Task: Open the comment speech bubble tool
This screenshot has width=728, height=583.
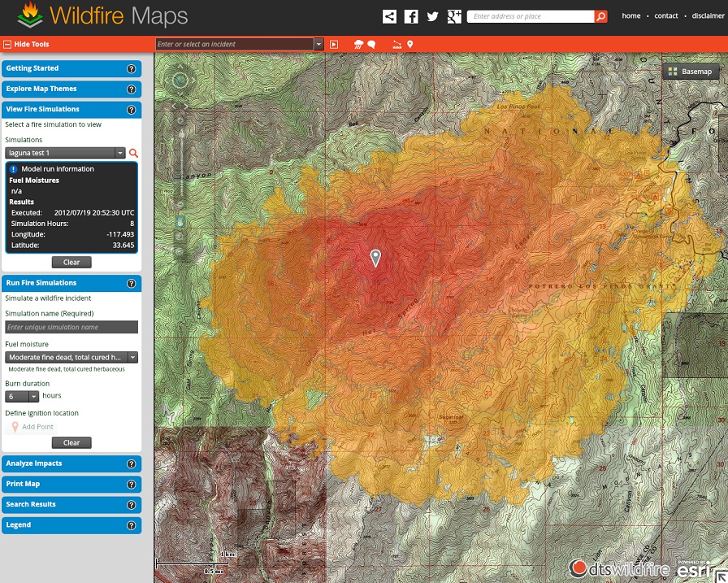Action: (370, 44)
